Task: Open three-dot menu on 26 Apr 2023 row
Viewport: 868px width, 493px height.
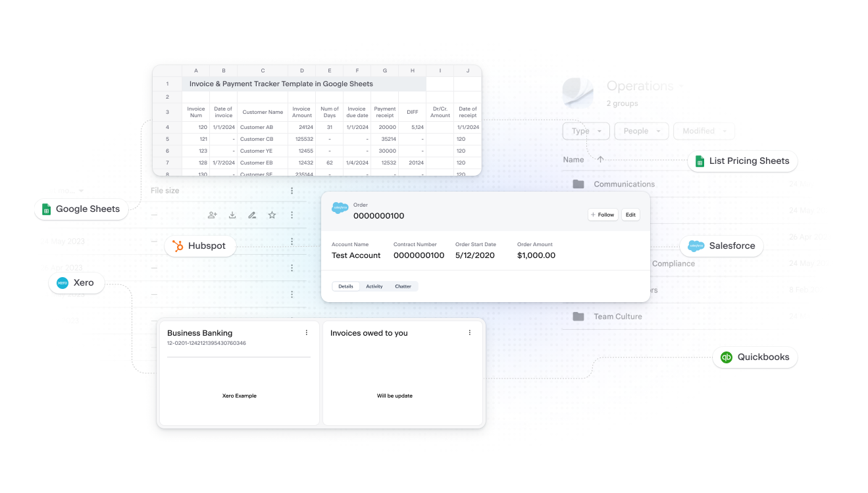Action: click(292, 268)
